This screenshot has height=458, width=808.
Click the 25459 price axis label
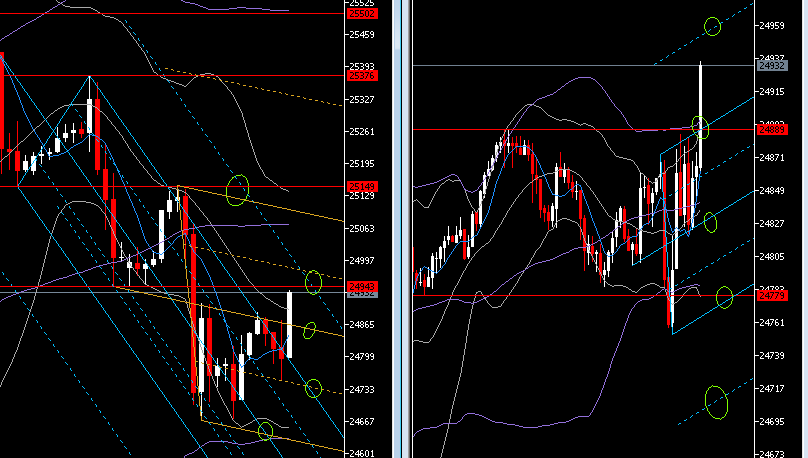pyautogui.click(x=362, y=35)
